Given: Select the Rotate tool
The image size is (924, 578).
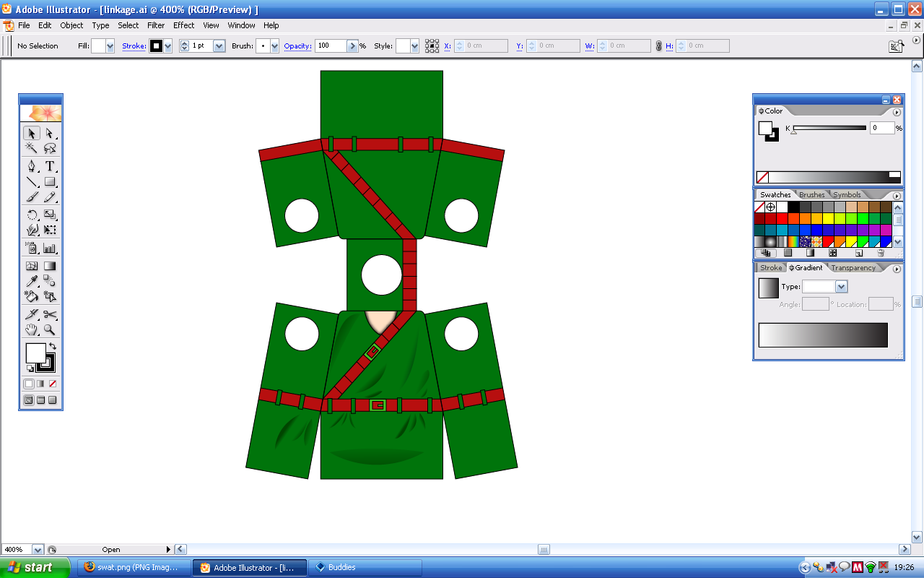Looking at the screenshot, I should click(30, 215).
